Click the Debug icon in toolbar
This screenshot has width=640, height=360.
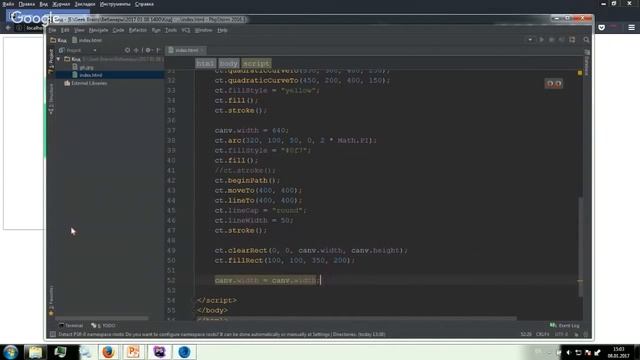coord(552,40)
